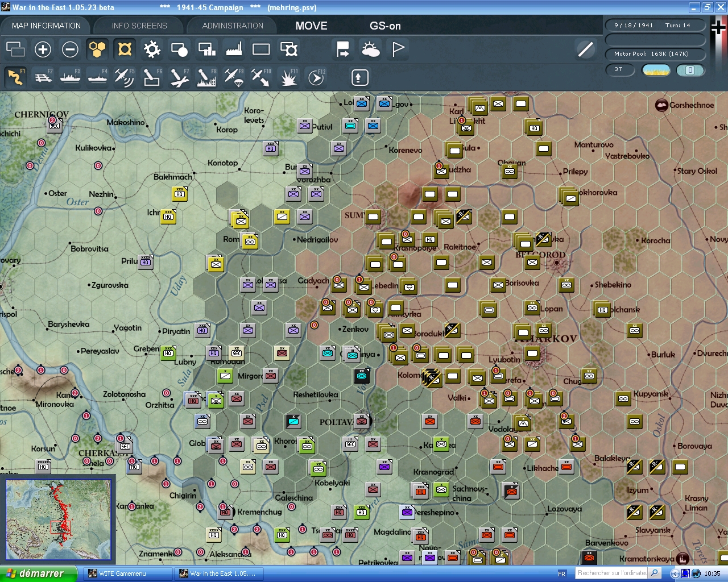Image resolution: width=728 pixels, height=582 pixels.
Task: Click the MOVE mode label
Action: tap(311, 26)
